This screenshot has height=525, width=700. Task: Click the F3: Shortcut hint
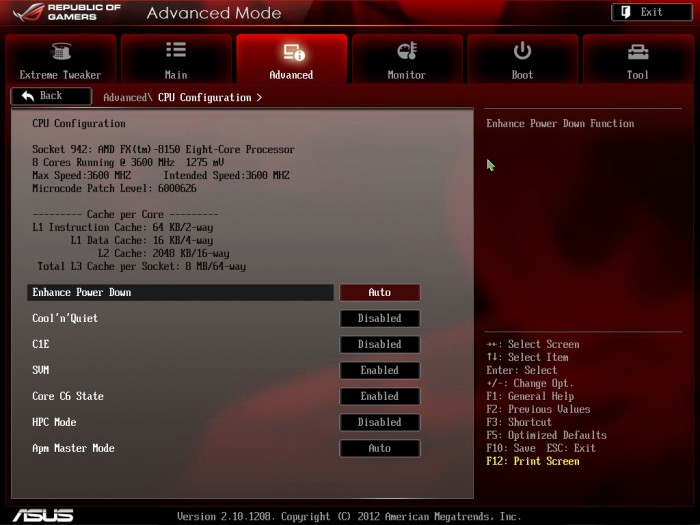coord(519,422)
